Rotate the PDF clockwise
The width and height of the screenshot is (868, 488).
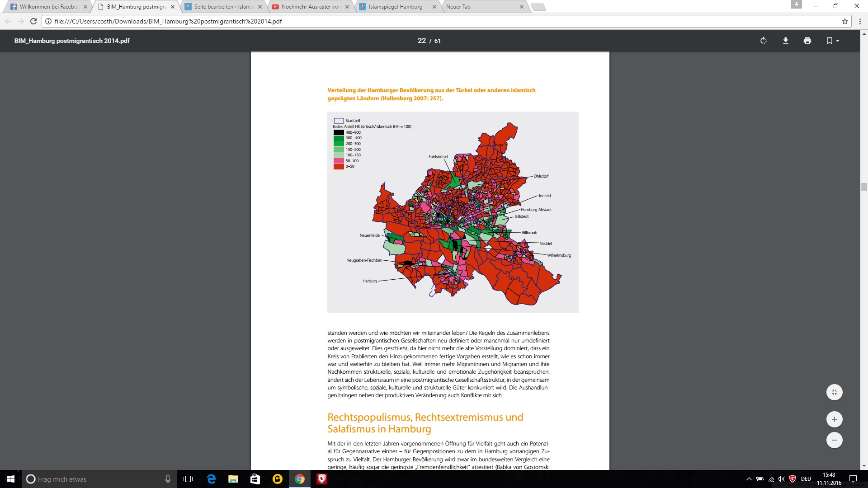764,41
